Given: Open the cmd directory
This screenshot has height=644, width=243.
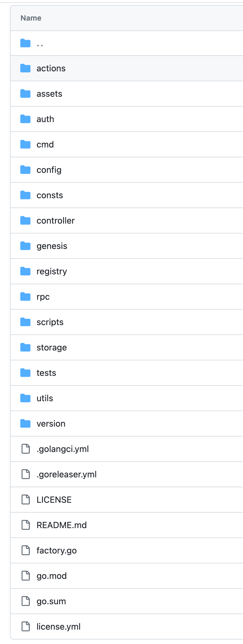Looking at the screenshot, I should click(45, 144).
